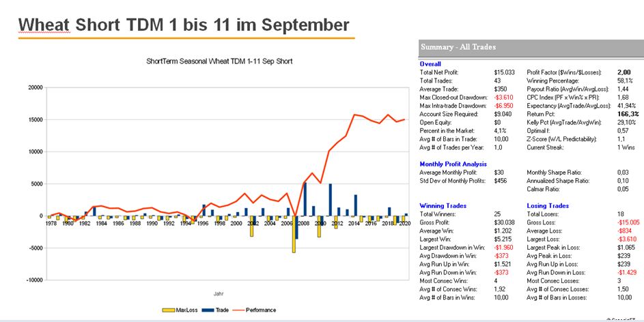Click the largest yellow MaxLoss bar
This screenshot has height=322, width=644.
294,234
